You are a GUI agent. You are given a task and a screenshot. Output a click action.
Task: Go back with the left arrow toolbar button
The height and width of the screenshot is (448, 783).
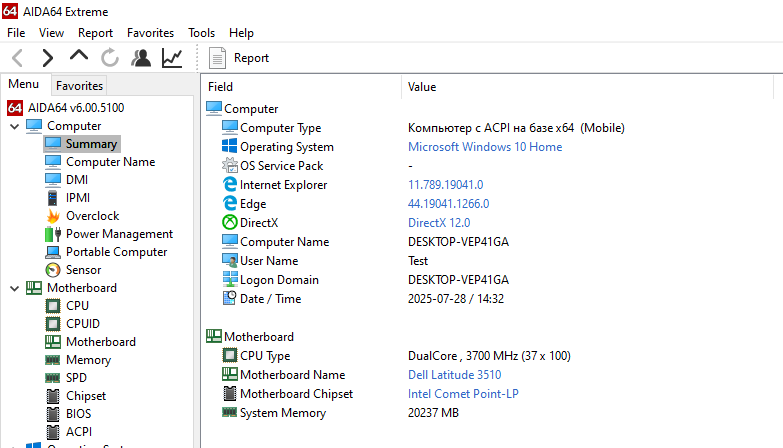17,58
